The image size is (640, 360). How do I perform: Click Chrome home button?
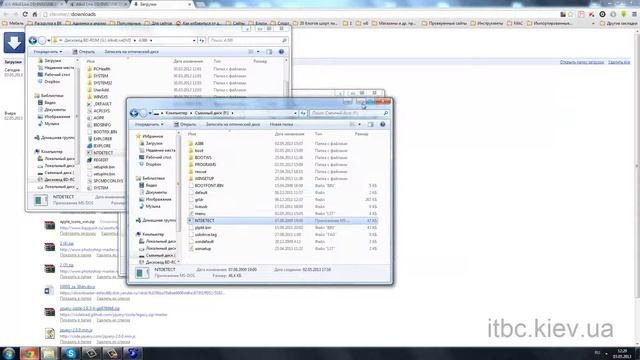click(x=35, y=14)
